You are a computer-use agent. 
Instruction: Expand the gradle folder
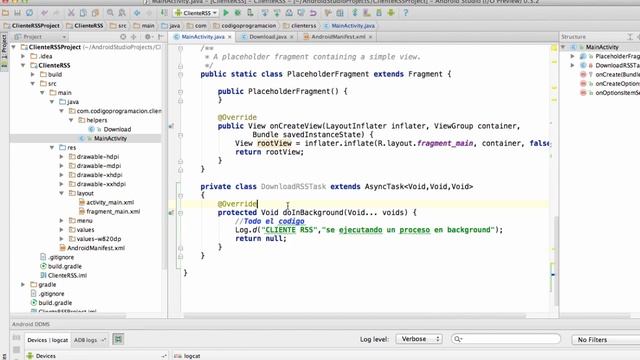tap(23, 284)
